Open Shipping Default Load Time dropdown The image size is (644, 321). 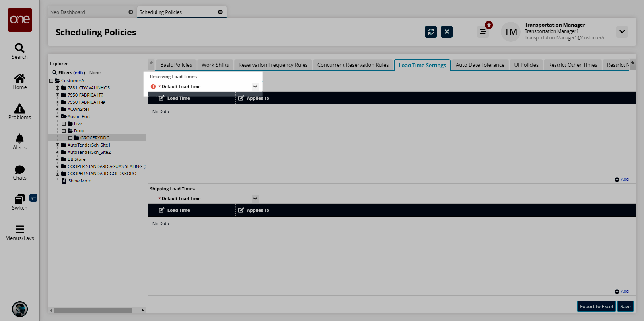point(255,199)
